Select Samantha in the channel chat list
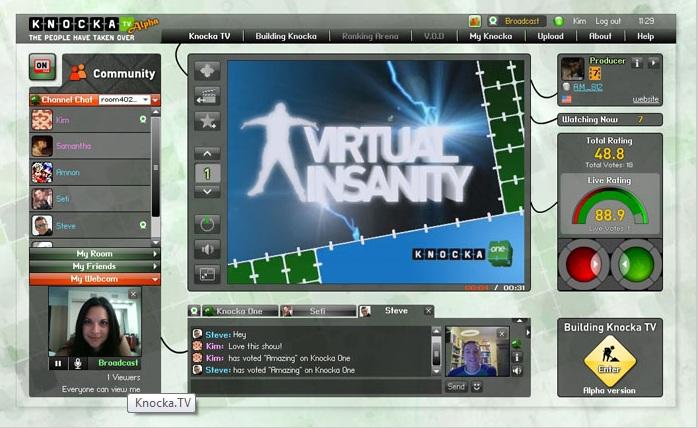 click(90, 146)
